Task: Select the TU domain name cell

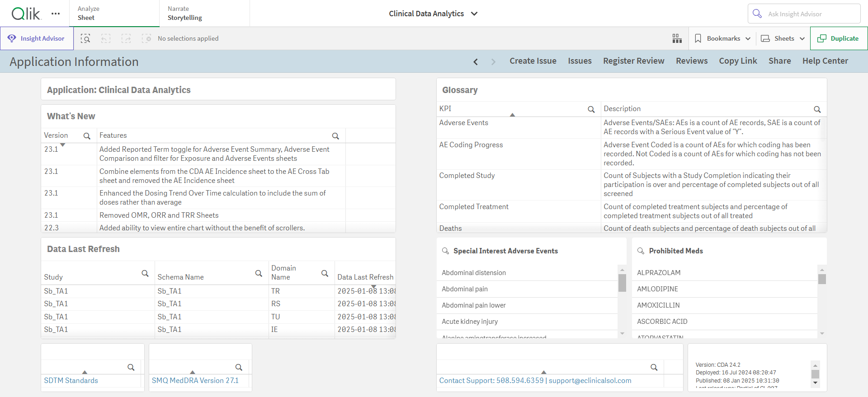Action: click(x=301, y=317)
